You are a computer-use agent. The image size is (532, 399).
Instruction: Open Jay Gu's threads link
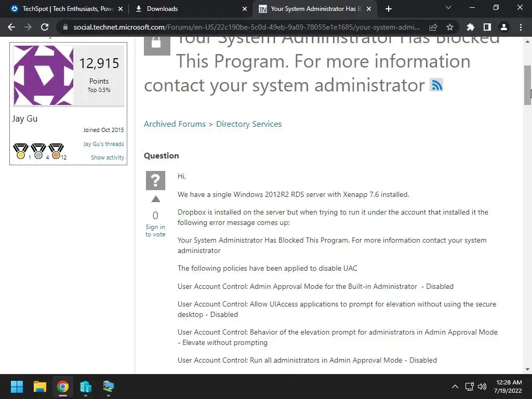click(x=103, y=144)
